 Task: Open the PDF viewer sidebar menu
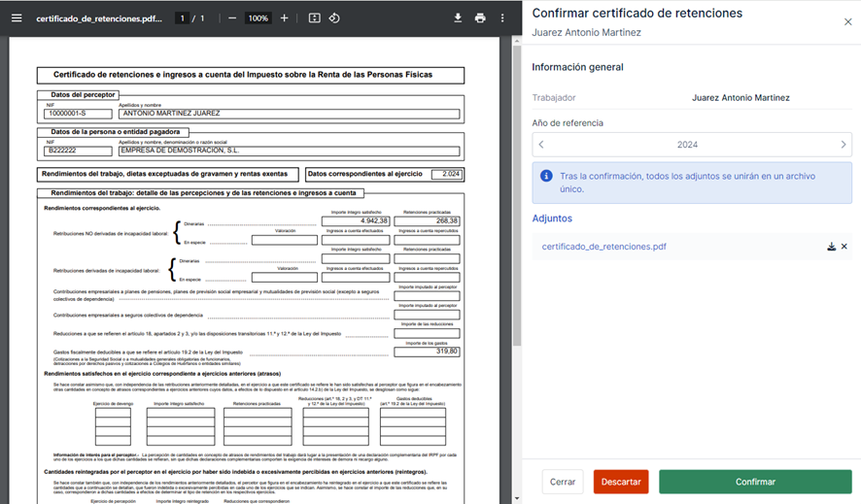click(17, 18)
